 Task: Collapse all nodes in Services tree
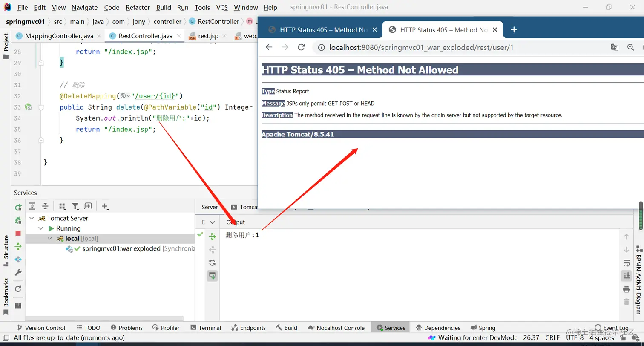[45, 207]
